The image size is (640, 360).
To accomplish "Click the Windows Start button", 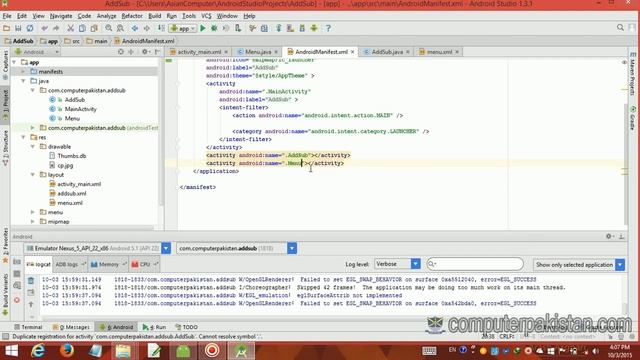I will [x=11, y=351].
